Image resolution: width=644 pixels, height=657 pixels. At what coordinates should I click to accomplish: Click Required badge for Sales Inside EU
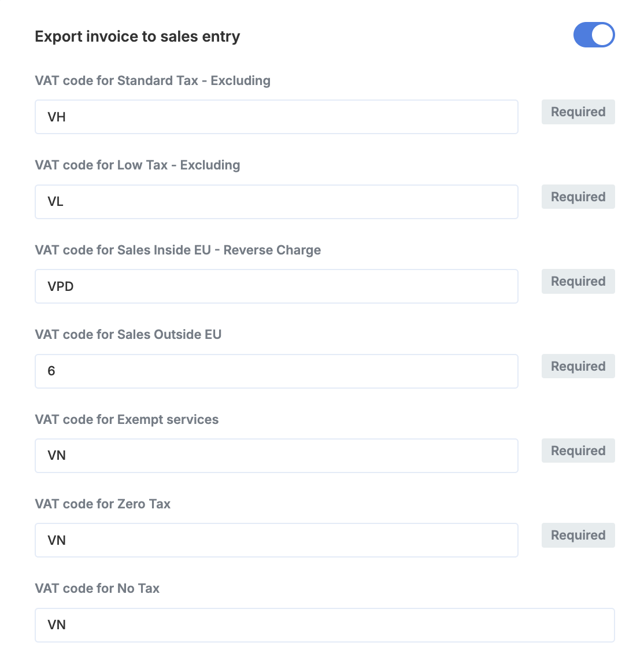pyautogui.click(x=578, y=281)
